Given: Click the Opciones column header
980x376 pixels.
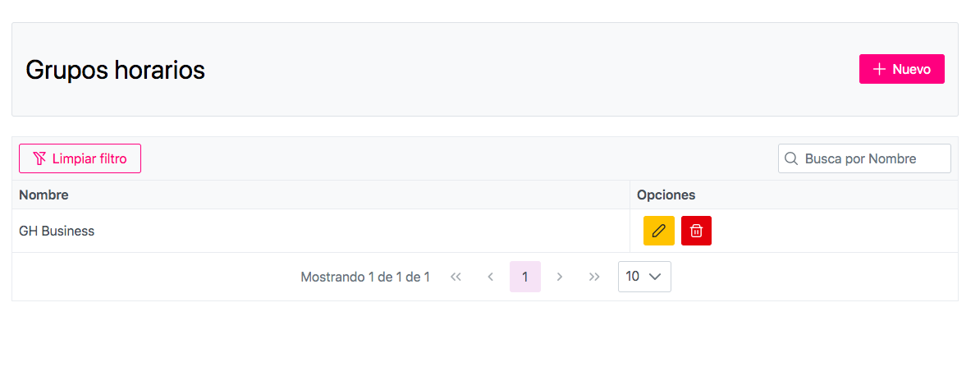Looking at the screenshot, I should 666,195.
